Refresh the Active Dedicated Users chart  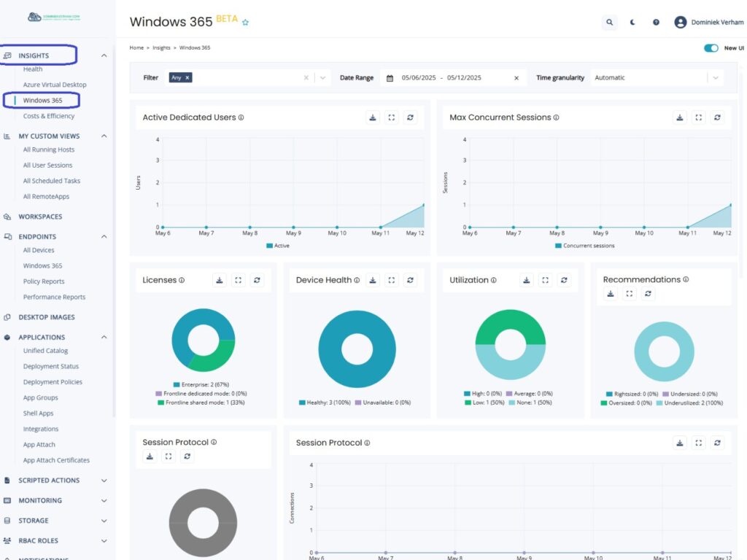[x=410, y=117]
